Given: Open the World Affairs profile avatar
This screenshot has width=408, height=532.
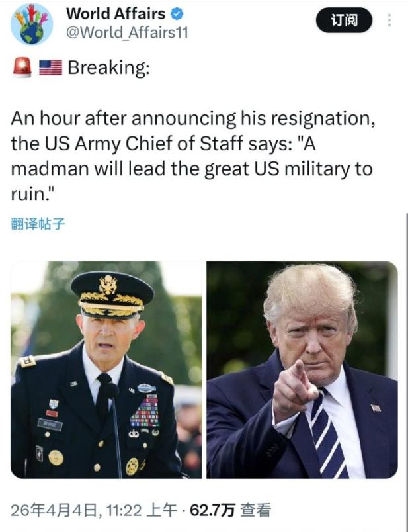Looking at the screenshot, I should [x=32, y=24].
